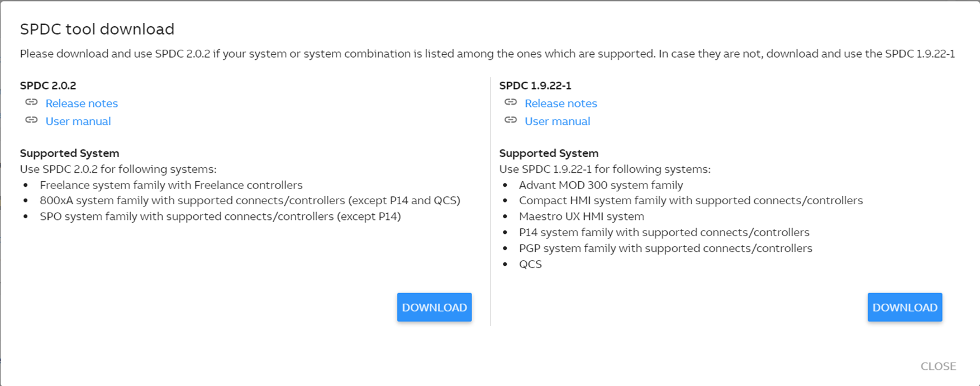Viewport: 980px width, 386px height.
Task: Click the link icon beside SPDC 1.9.22-1 User manual
Action: coord(511,121)
